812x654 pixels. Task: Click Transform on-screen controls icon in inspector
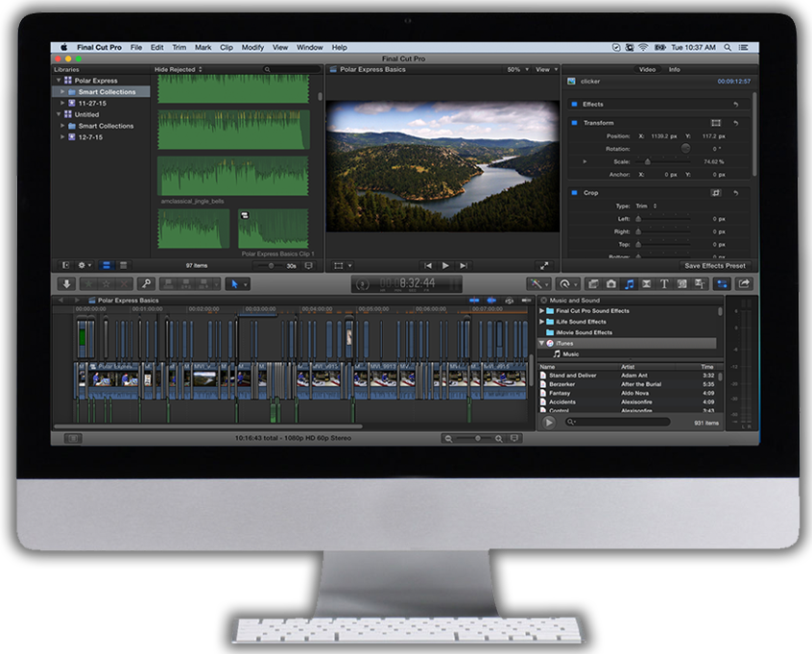pyautogui.click(x=716, y=123)
